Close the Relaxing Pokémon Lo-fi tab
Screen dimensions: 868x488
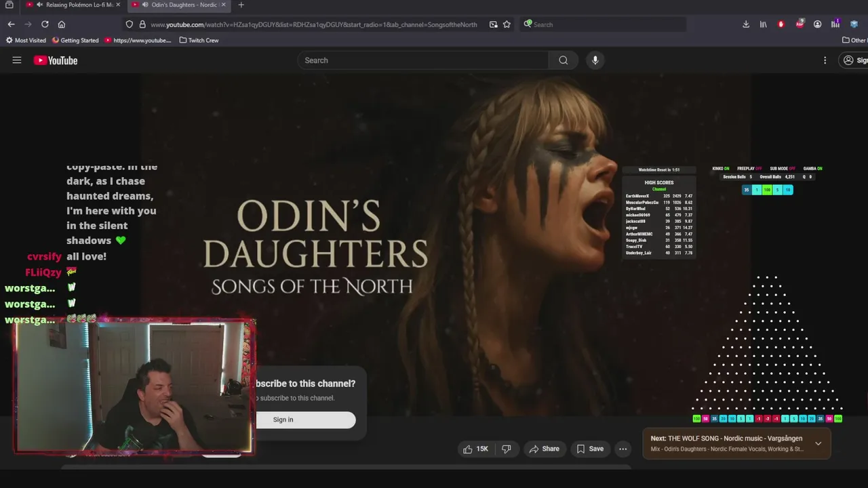[117, 5]
